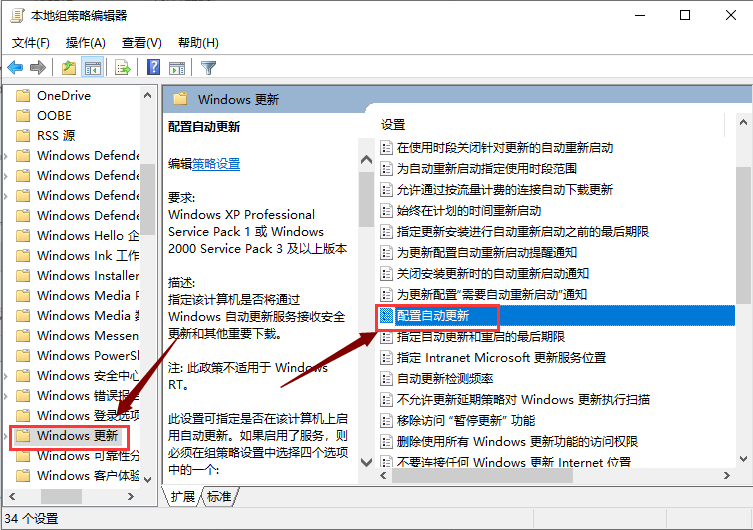Open the 操作(A) menu
The width and height of the screenshot is (753, 530).
85,43
